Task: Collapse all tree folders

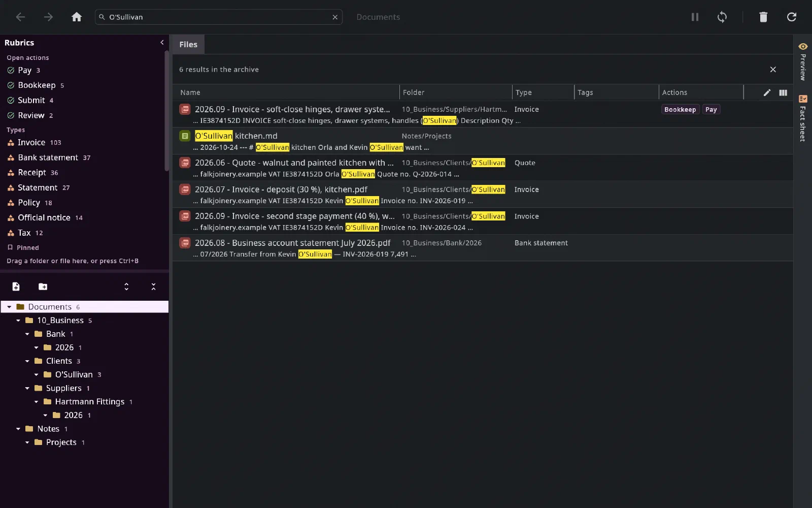Action: [153, 287]
